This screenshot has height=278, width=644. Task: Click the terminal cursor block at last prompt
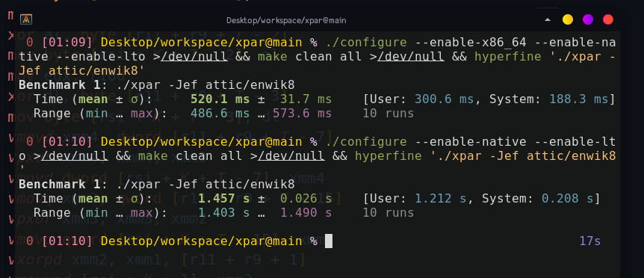pos(329,241)
